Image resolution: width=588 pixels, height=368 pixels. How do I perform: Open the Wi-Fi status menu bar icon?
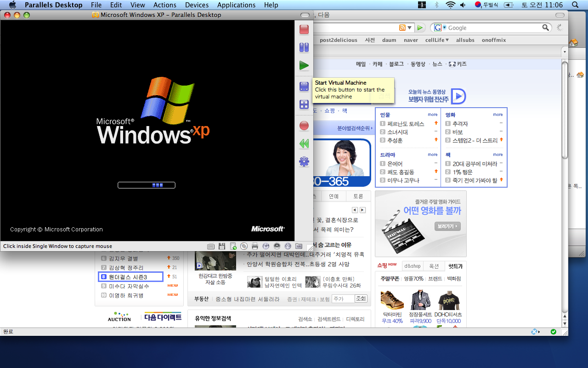(450, 5)
